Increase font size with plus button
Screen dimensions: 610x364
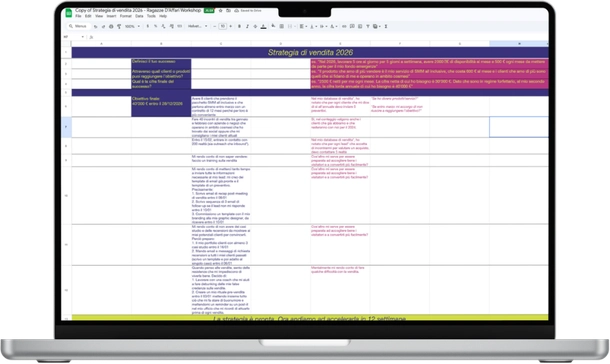click(x=231, y=26)
